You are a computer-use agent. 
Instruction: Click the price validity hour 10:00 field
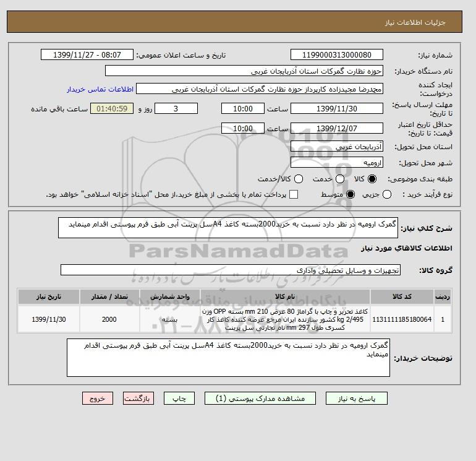(243, 128)
